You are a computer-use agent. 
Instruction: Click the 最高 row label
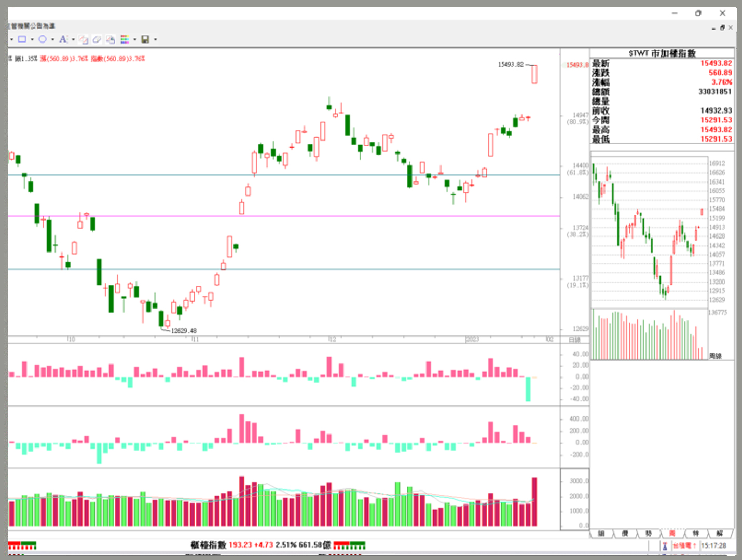tap(601, 130)
